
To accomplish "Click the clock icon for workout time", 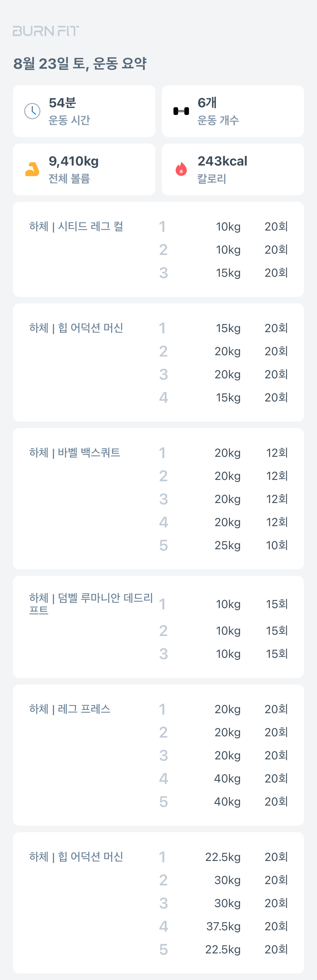I will tap(32, 111).
